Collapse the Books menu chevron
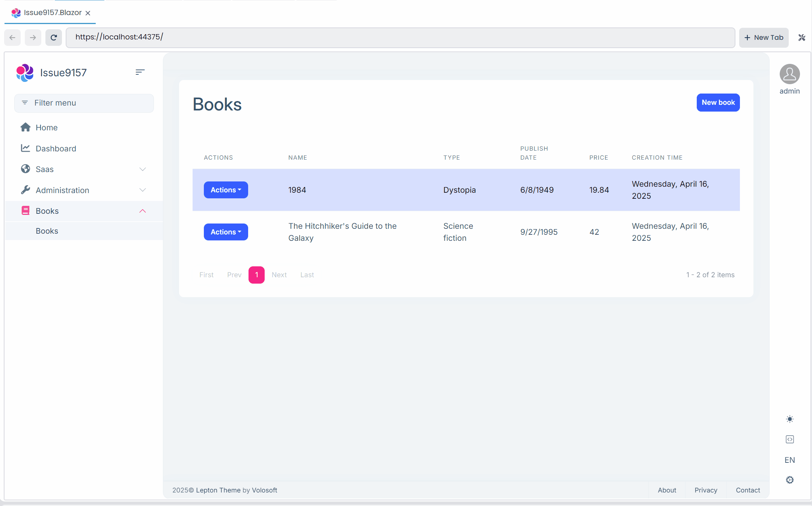Viewport: 812px width, 506px height. point(143,211)
